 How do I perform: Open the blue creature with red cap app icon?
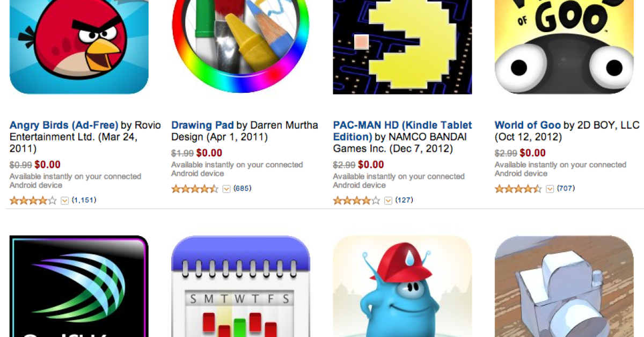pos(402,286)
